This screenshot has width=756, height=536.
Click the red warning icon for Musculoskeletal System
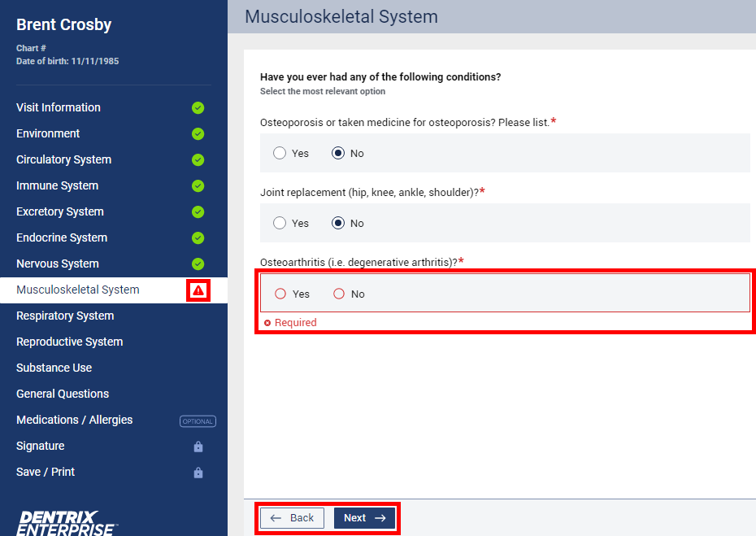coord(198,290)
